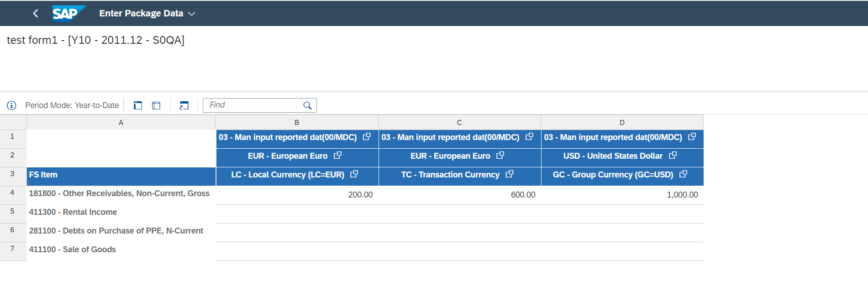Toggle the filled-header layout icon in toolbar

(137, 105)
